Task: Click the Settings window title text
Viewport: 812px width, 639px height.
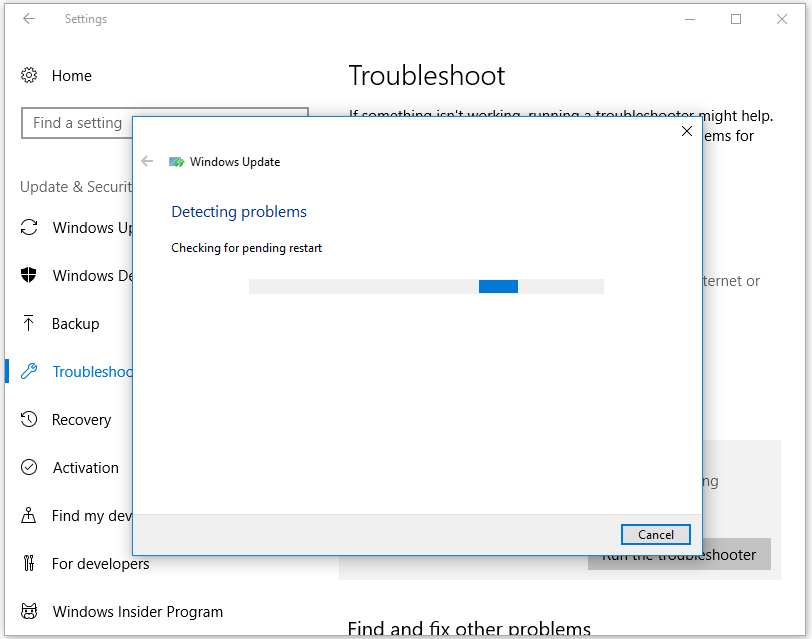Action: point(85,19)
